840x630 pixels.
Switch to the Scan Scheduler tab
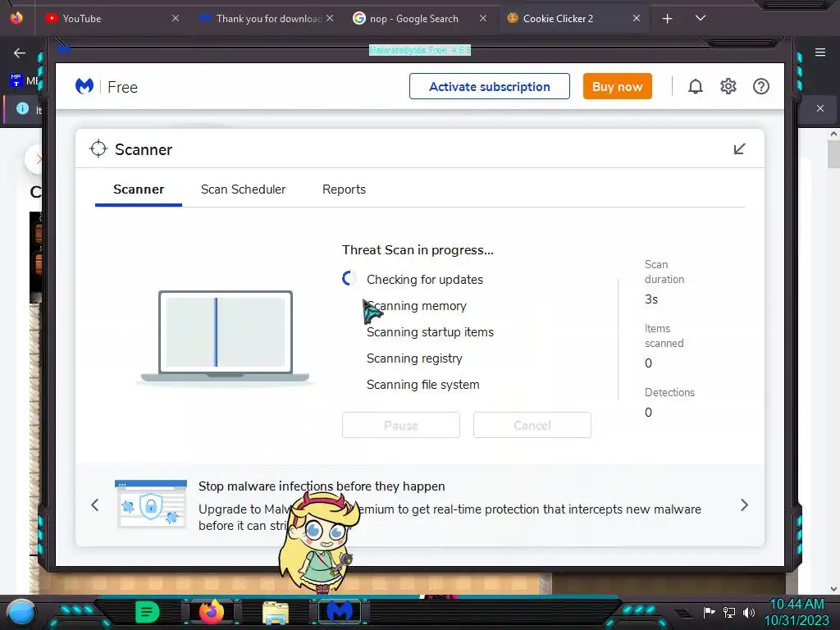[x=243, y=189]
